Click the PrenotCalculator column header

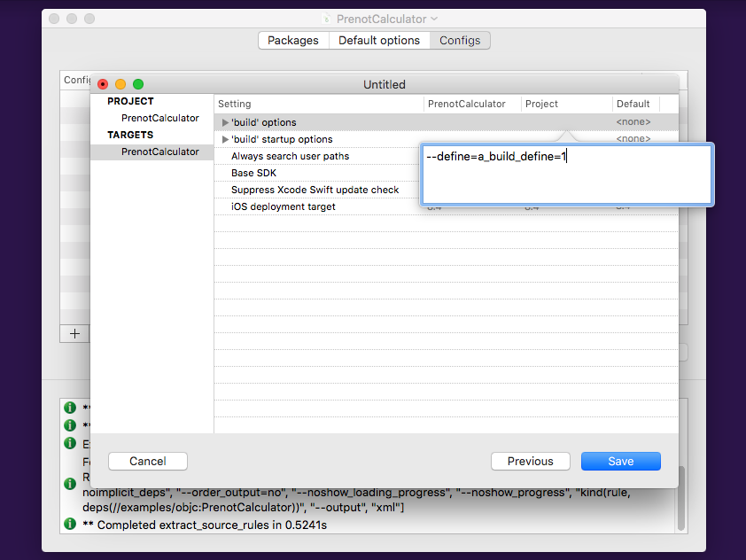[x=472, y=104]
